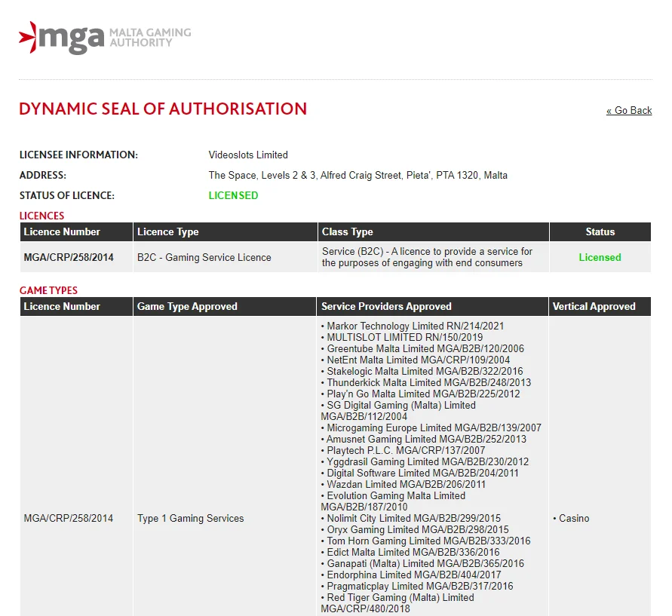Select the address starting with The Space

point(357,175)
